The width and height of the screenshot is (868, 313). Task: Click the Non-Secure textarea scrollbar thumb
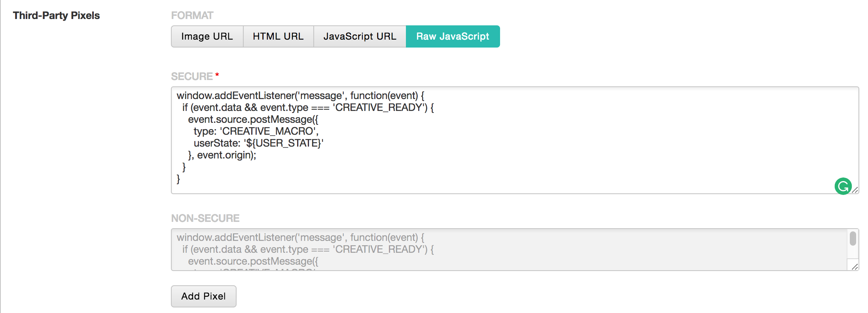click(853, 239)
